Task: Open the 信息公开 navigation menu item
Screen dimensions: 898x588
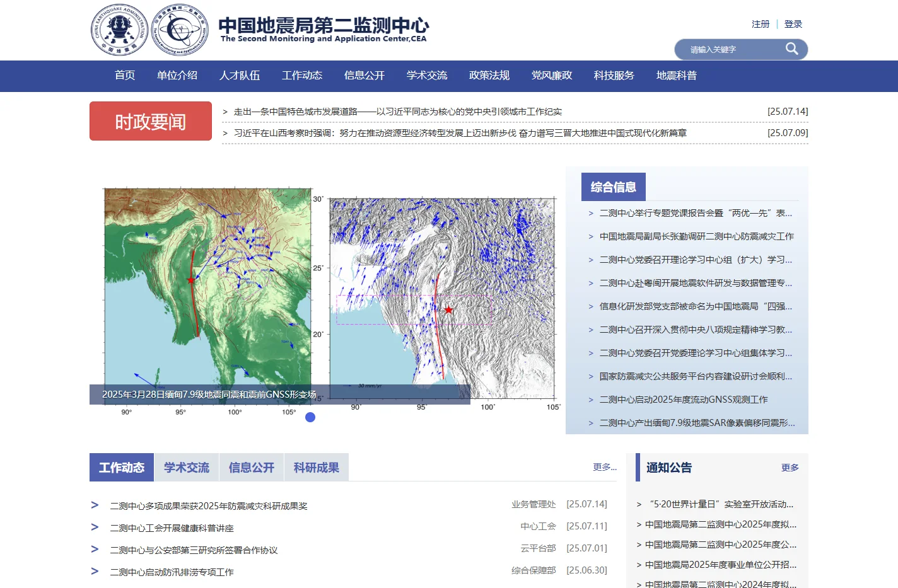Action: pyautogui.click(x=364, y=76)
